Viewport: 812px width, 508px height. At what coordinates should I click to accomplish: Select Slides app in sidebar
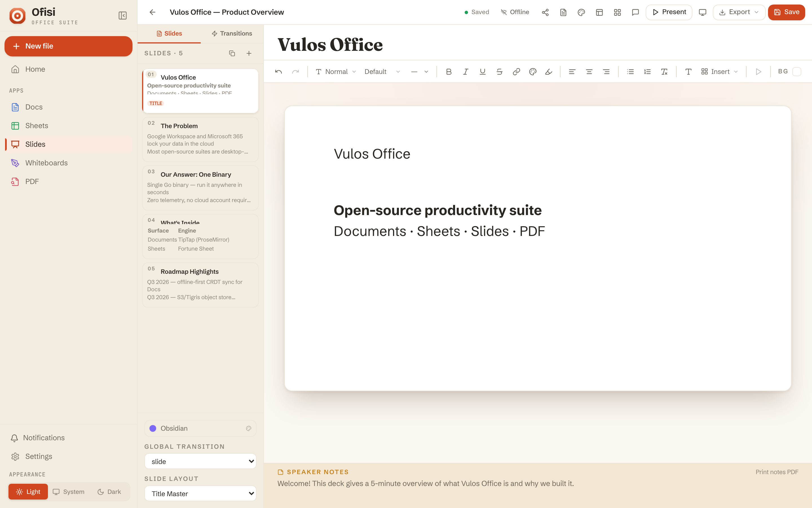[69, 144]
